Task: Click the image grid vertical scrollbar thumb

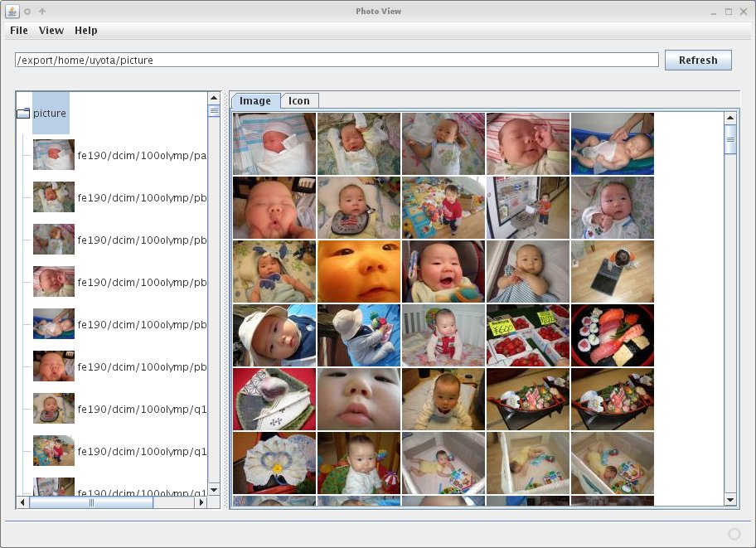Action: pyautogui.click(x=730, y=139)
